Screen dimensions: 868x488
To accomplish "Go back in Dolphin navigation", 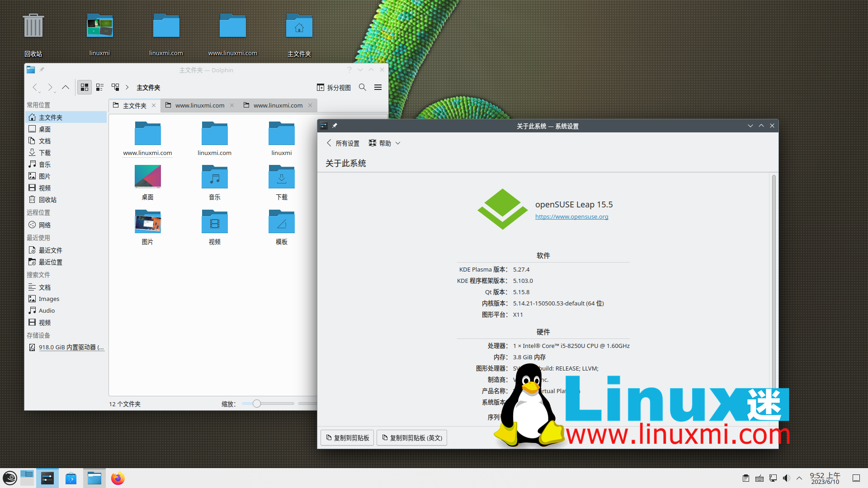I will 35,87.
